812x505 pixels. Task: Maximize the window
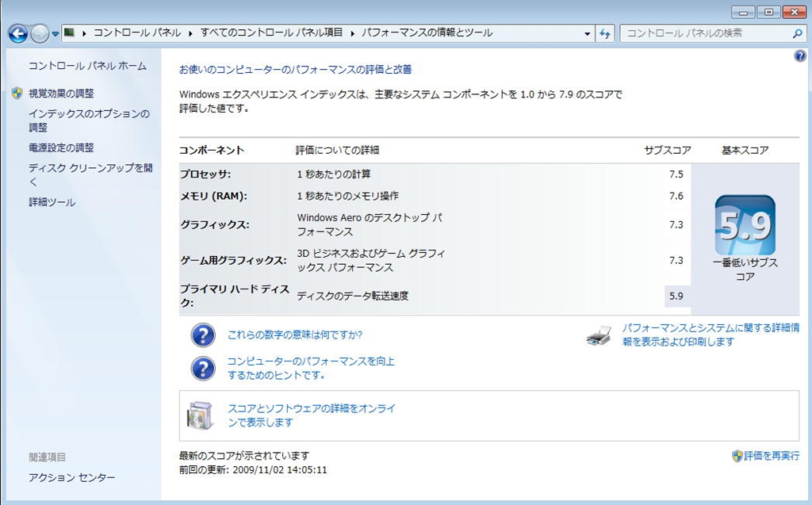[769, 12]
